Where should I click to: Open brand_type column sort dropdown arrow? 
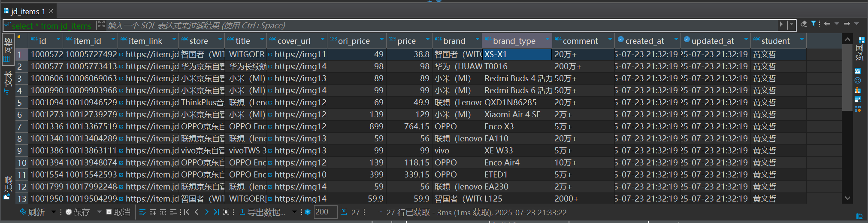click(547, 40)
